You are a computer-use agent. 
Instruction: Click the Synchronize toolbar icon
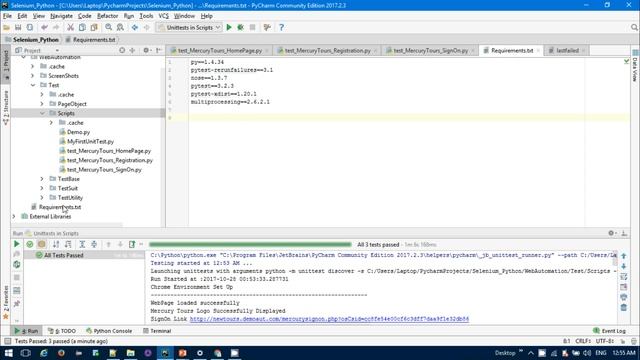click(x=30, y=27)
